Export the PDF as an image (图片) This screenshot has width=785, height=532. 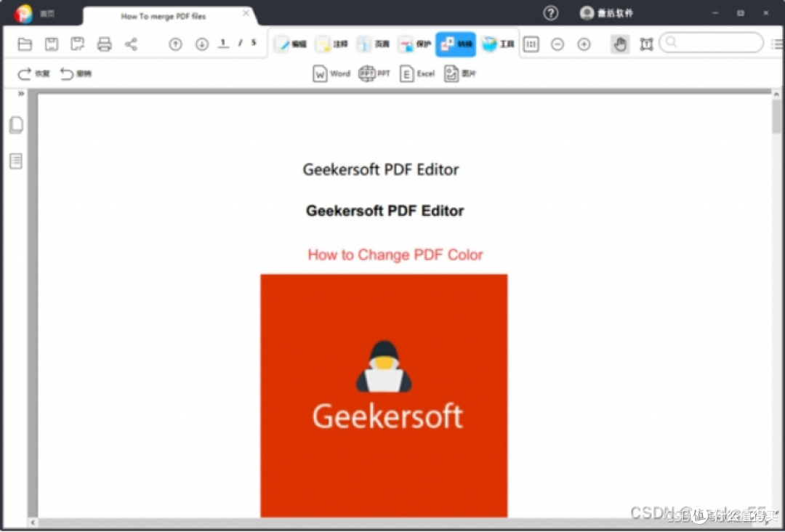point(459,73)
